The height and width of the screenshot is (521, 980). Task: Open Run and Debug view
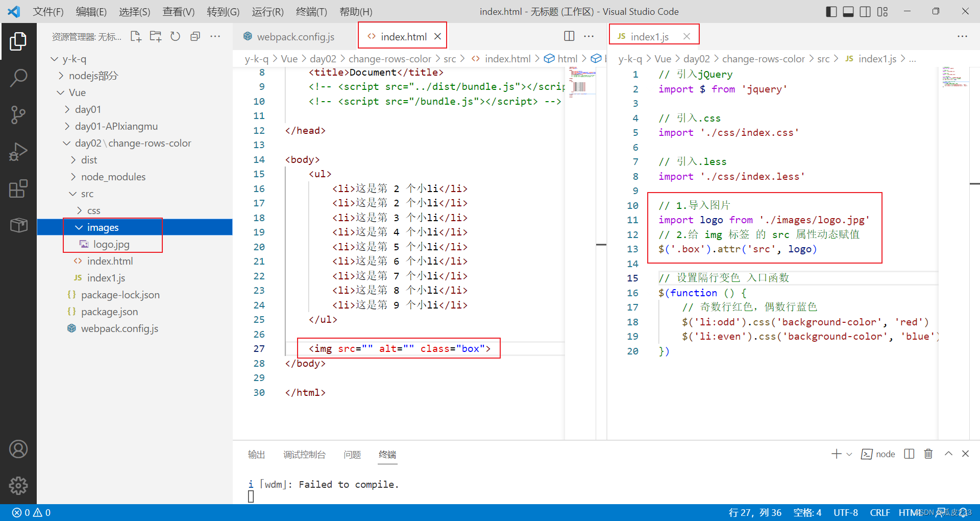tap(18, 152)
